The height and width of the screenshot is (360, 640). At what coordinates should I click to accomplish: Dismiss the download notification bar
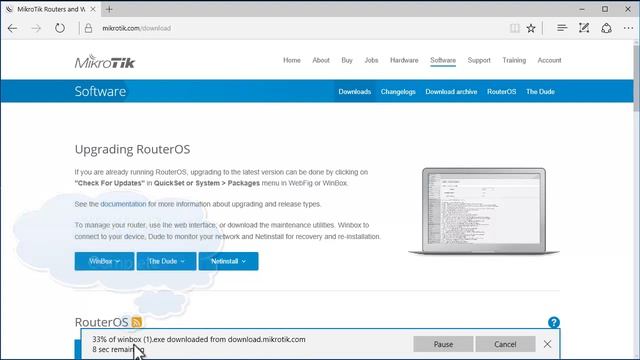(547, 344)
